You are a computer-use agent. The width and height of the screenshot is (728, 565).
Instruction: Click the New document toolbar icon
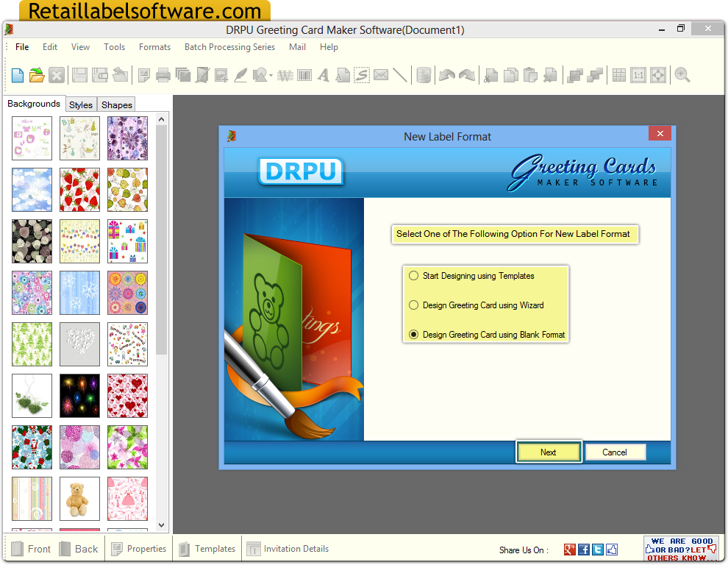(18, 75)
